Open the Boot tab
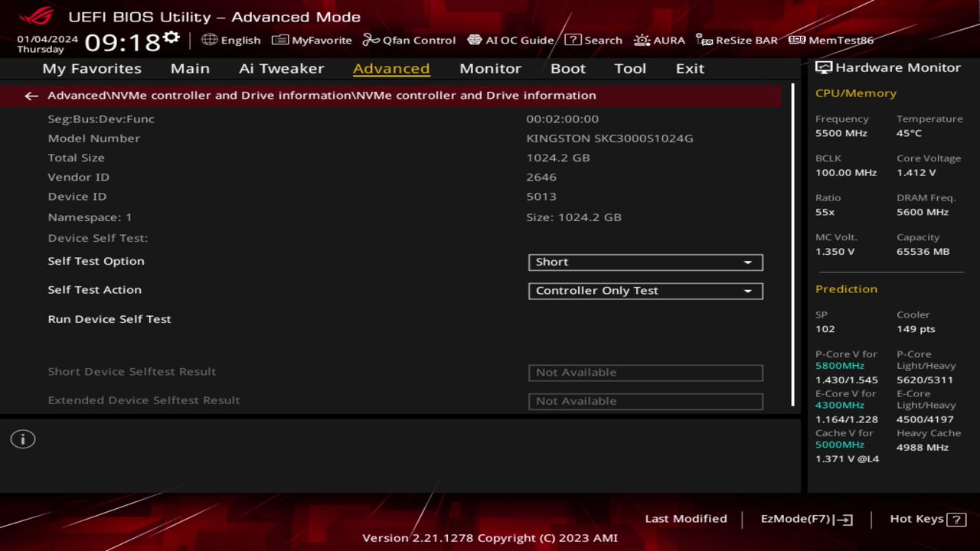Screen dimensions: 980x551 [x=568, y=68]
